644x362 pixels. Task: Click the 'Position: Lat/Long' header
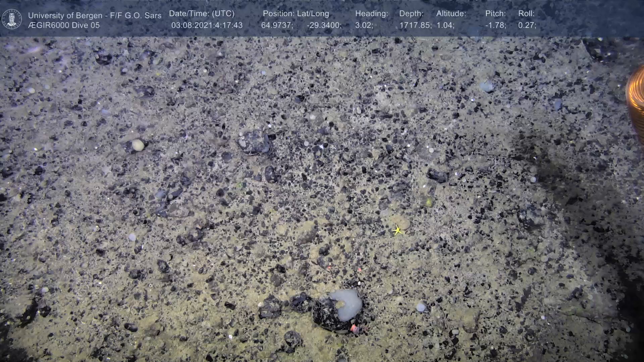tap(296, 14)
